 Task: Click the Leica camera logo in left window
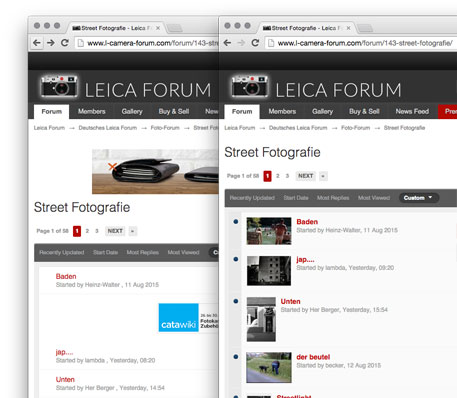pyautogui.click(x=59, y=87)
